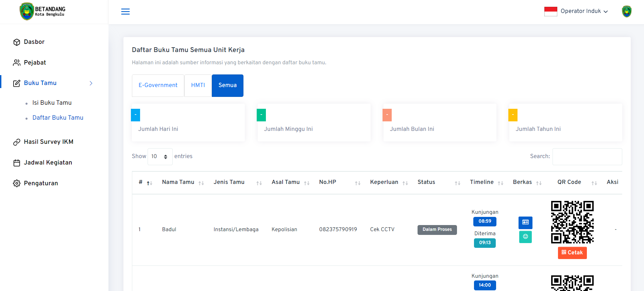Sort table by Berkas arrows
This screenshot has width=644, height=291.
point(539,183)
